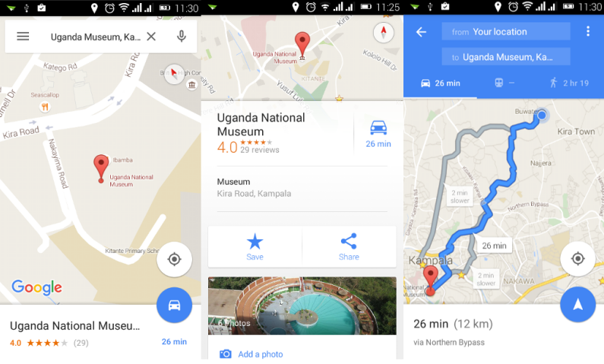
Task: Open the museum 6 photos thumbnail
Action: [x=302, y=305]
